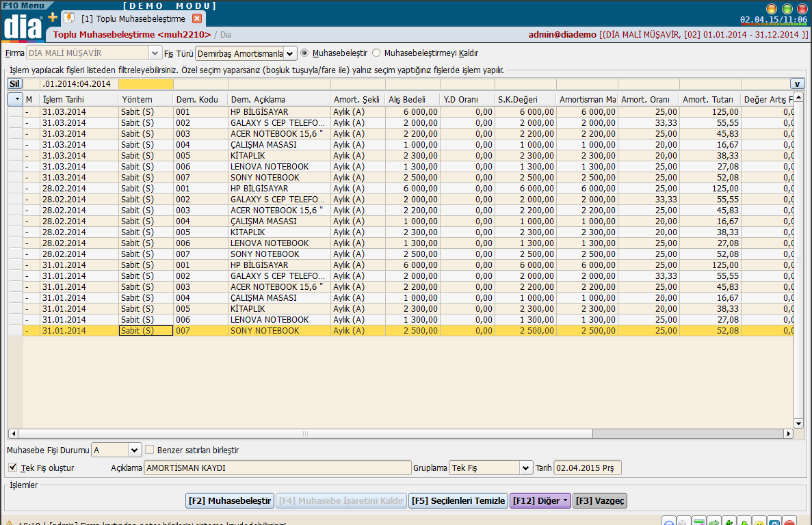812x525 pixels.
Task: Uncheck the Tek Fiş oluştur checkbox
Action: pyautogui.click(x=12, y=468)
